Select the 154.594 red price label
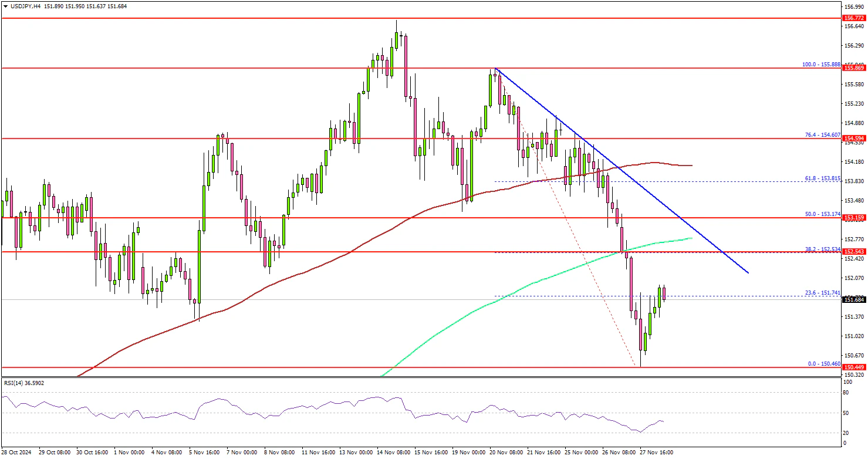The height and width of the screenshot is (459, 868). [853, 139]
